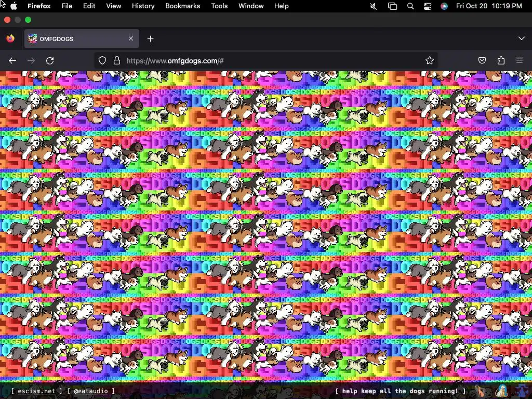Click the white dogs blue circle icon

[x=502, y=391]
